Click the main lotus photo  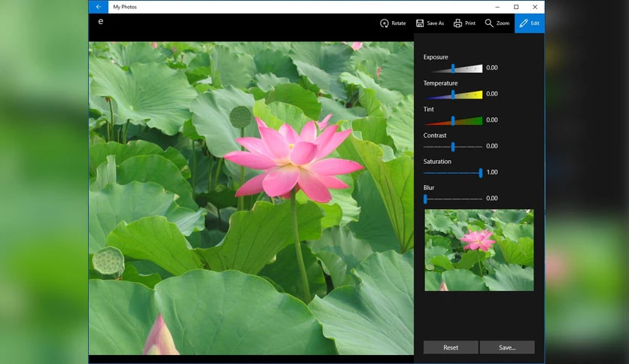[251, 198]
